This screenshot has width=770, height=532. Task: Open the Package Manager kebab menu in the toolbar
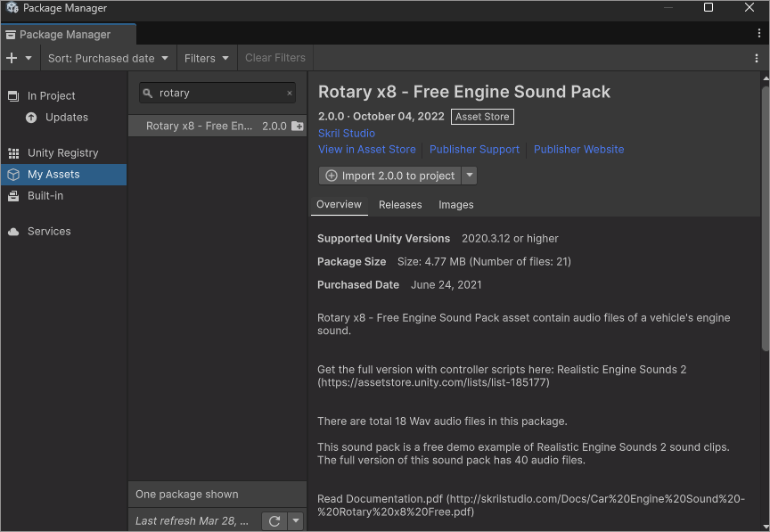pos(757,58)
